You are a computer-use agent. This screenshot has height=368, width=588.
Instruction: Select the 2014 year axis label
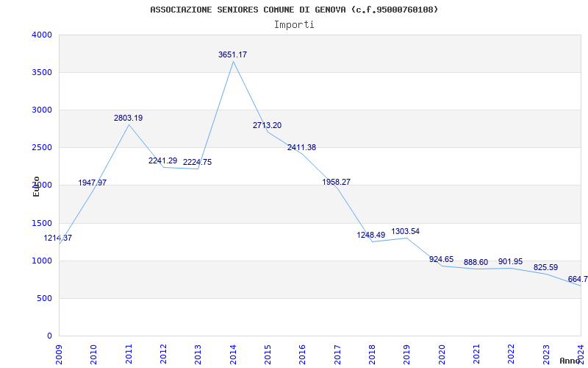tap(234, 352)
